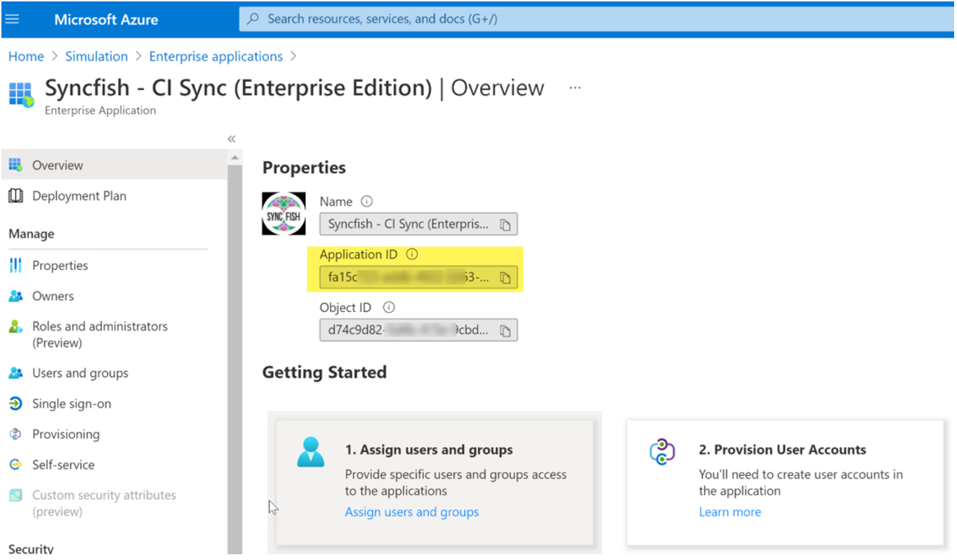Screen dimensions: 957x560
Task: Click the Syncfish application logo thumbnail
Action: click(x=284, y=213)
